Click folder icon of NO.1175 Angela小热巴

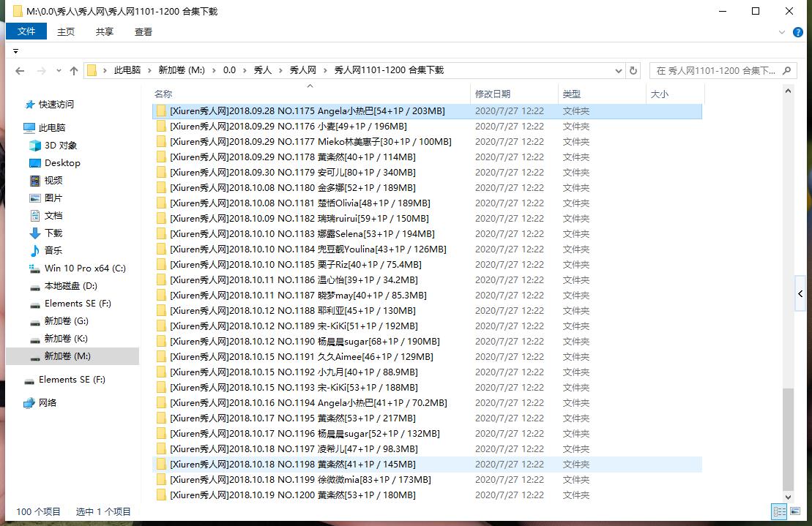[162, 110]
